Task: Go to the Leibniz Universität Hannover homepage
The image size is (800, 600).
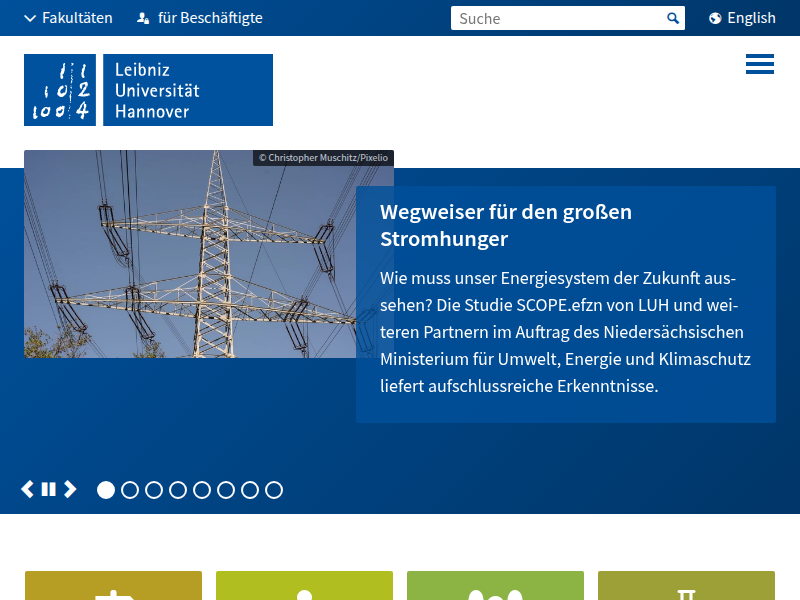Action: (188, 90)
